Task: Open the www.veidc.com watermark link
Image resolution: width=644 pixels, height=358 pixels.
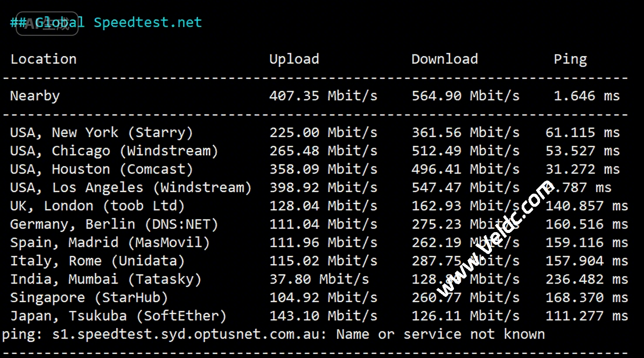Action: pyautogui.click(x=495, y=238)
